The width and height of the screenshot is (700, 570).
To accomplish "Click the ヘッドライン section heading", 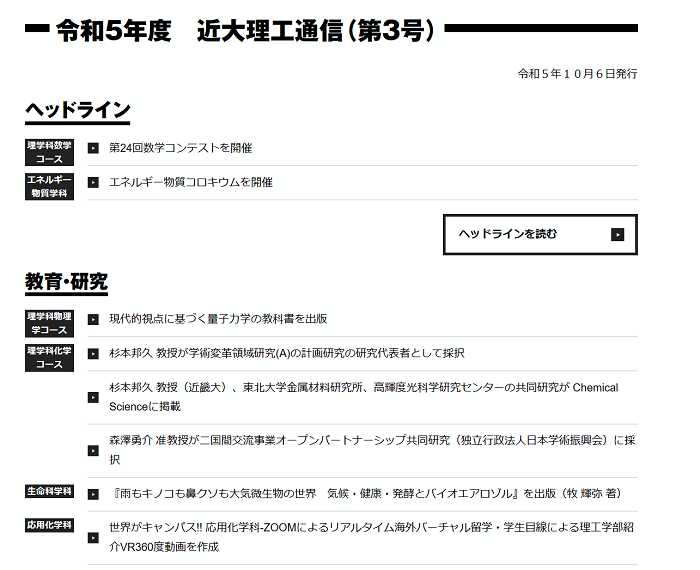I will pyautogui.click(x=78, y=111).
